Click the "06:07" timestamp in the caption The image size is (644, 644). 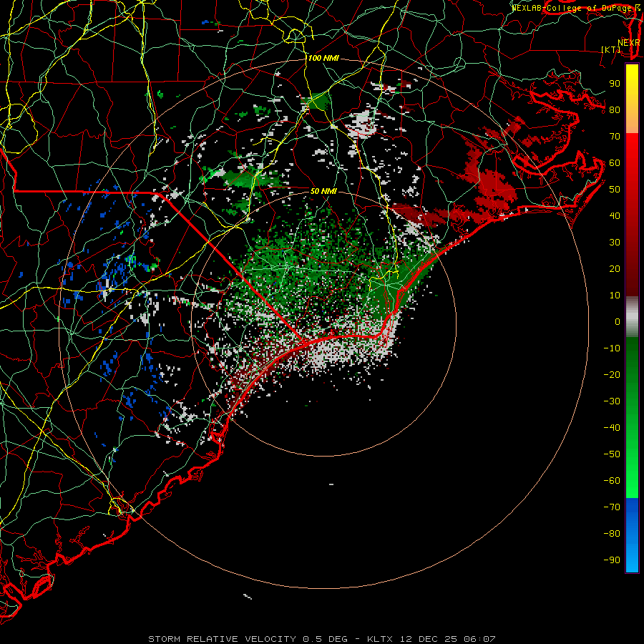[x=479, y=639]
